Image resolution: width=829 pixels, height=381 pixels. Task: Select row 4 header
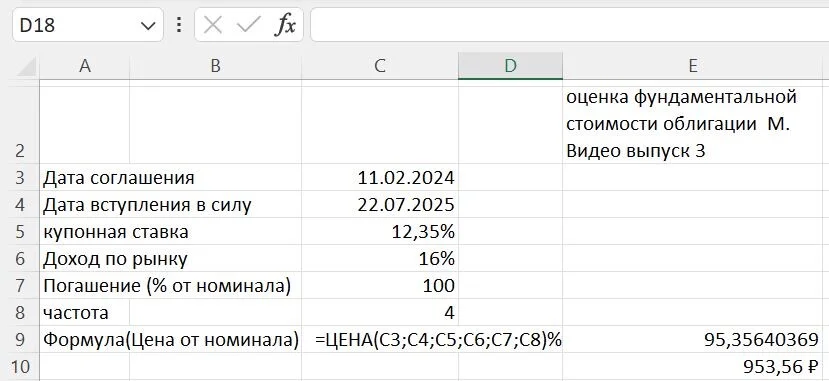point(20,204)
